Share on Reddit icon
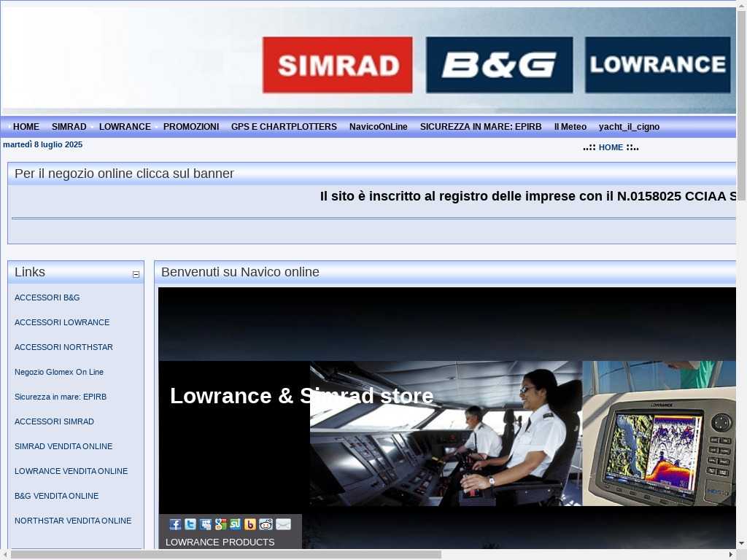747x560 pixels. coord(266,524)
